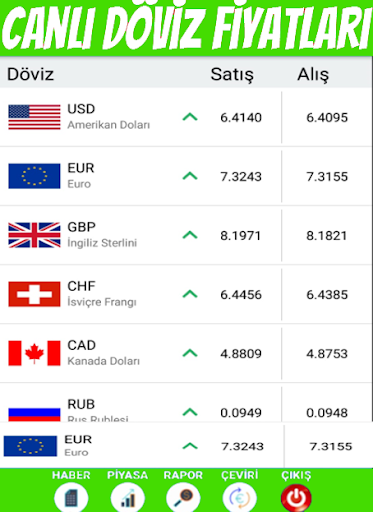Select the CHF Swiss flag icon
373x512 pixels.
[x=34, y=294]
